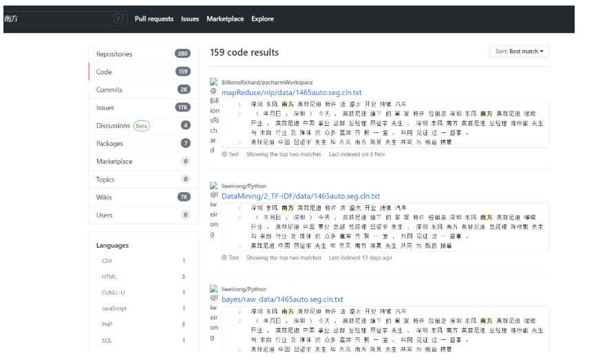Screen dimensions: 596x364
Task: Show Commits search results
Action: click(x=143, y=89)
